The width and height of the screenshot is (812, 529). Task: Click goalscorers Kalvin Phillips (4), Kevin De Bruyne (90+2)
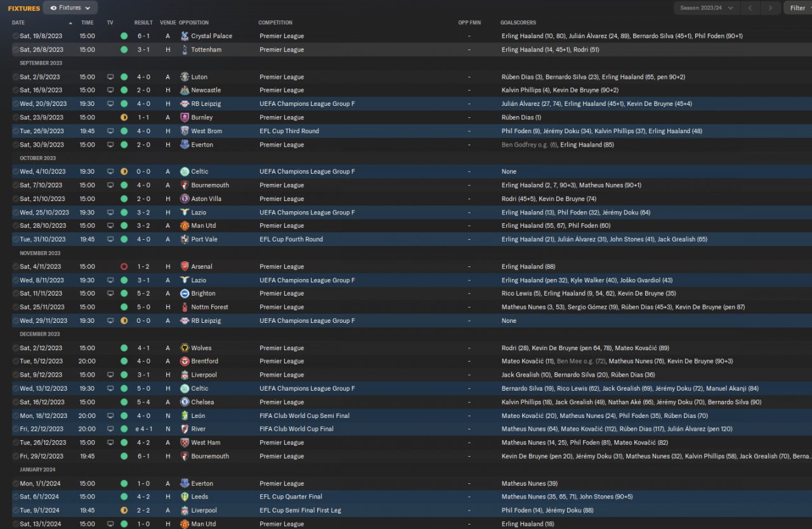tap(560, 90)
